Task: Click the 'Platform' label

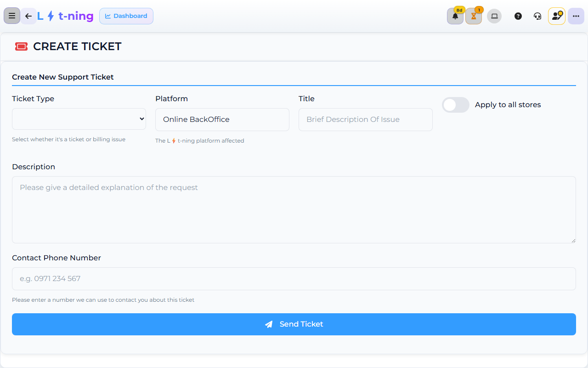Action: coord(172,99)
